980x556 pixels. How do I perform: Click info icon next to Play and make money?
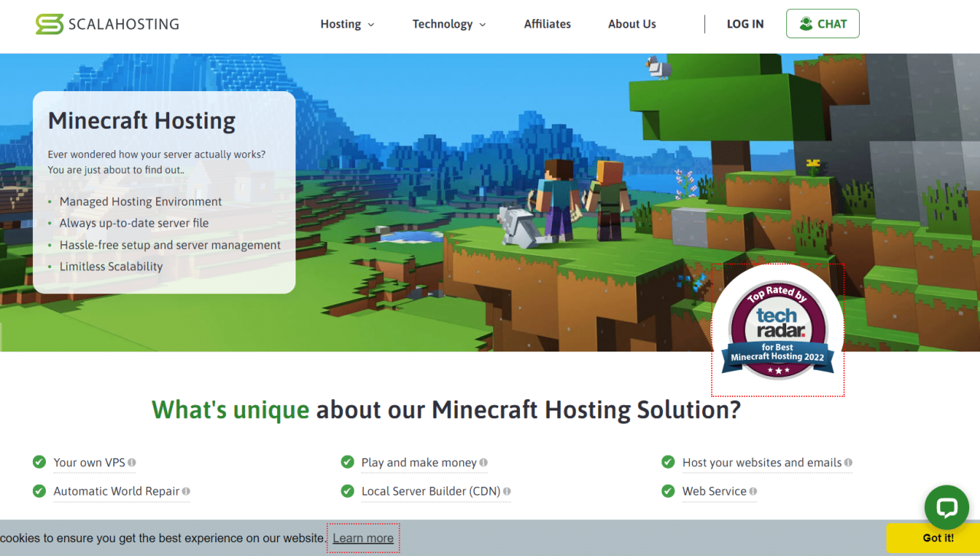(x=483, y=463)
